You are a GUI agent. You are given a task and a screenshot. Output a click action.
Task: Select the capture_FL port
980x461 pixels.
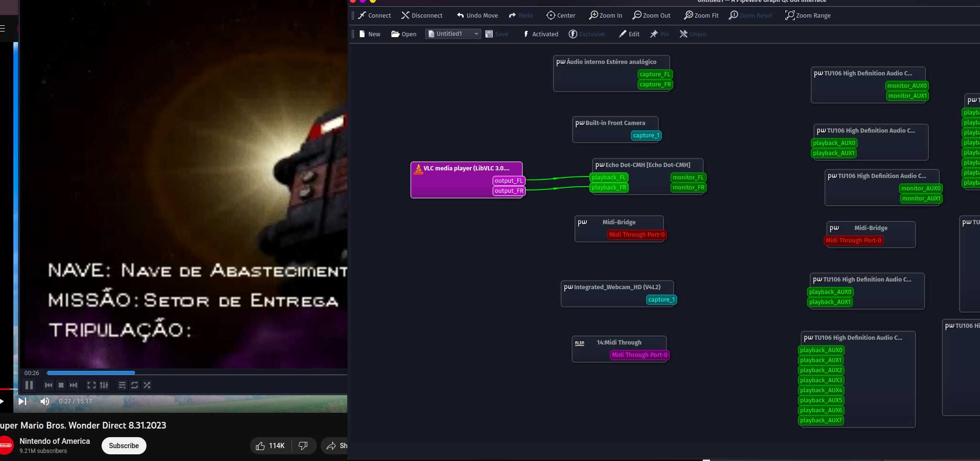tap(655, 74)
